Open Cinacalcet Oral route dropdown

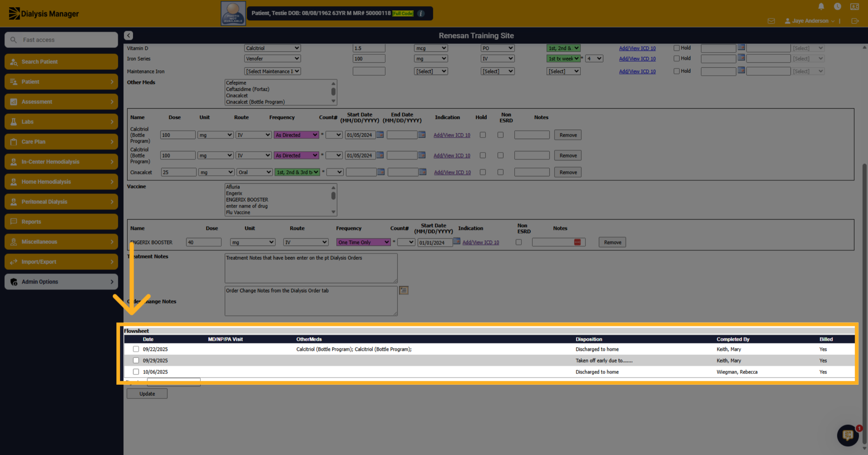(x=254, y=172)
